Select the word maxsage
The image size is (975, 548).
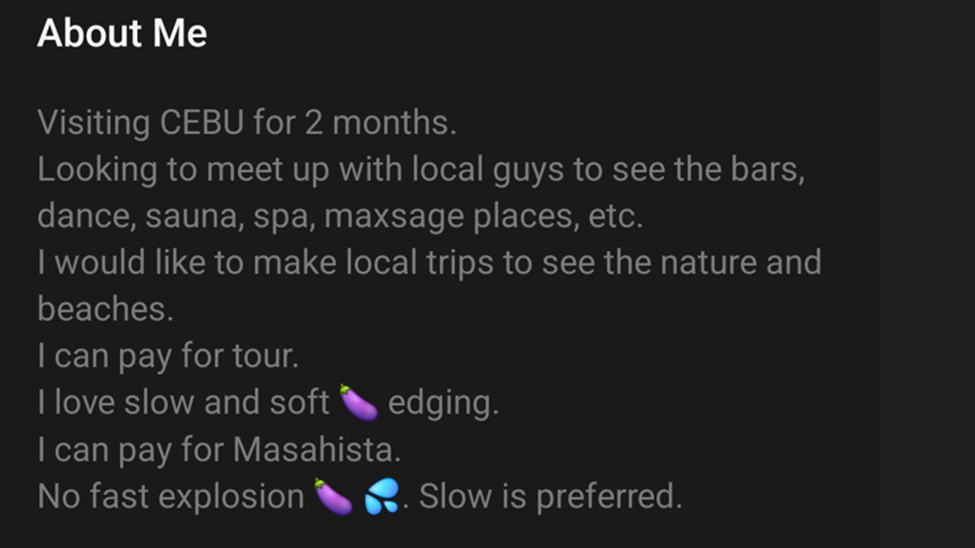click(x=394, y=217)
